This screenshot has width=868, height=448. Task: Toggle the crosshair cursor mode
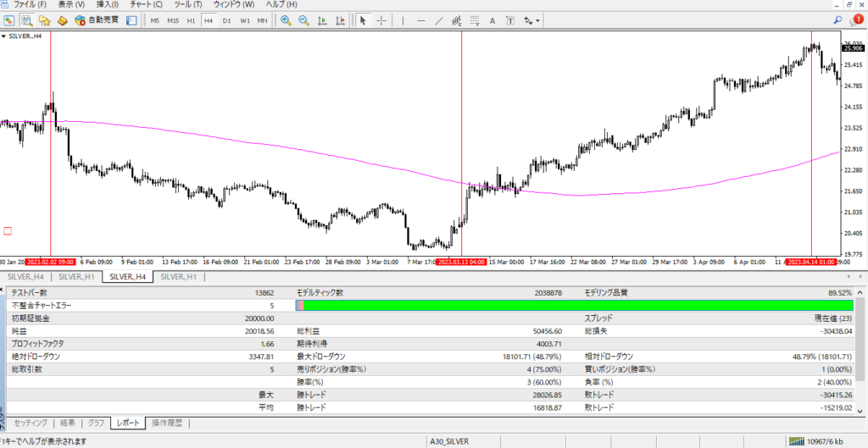coord(381,20)
